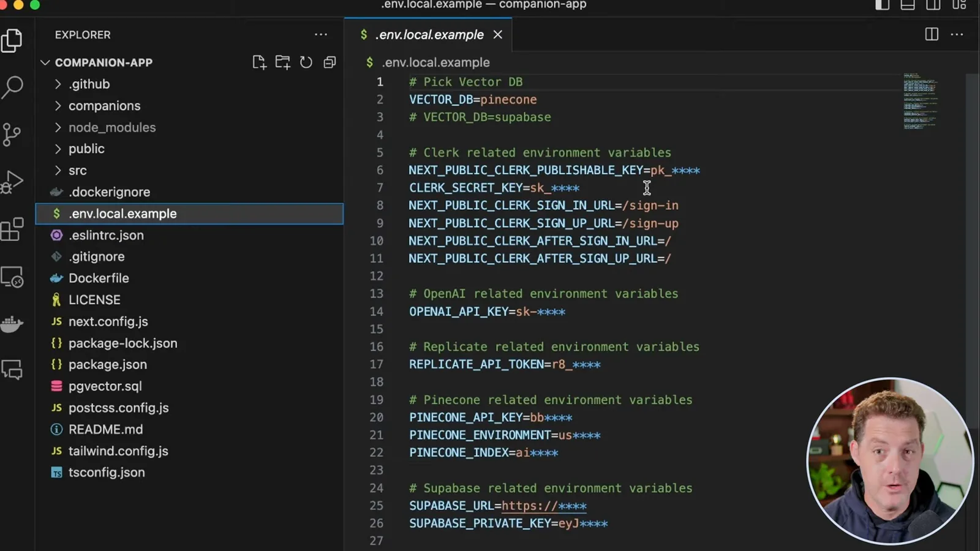Viewport: 980px width, 551px height.
Task: Open the Explorer view in activity bar
Action: pos(12,41)
